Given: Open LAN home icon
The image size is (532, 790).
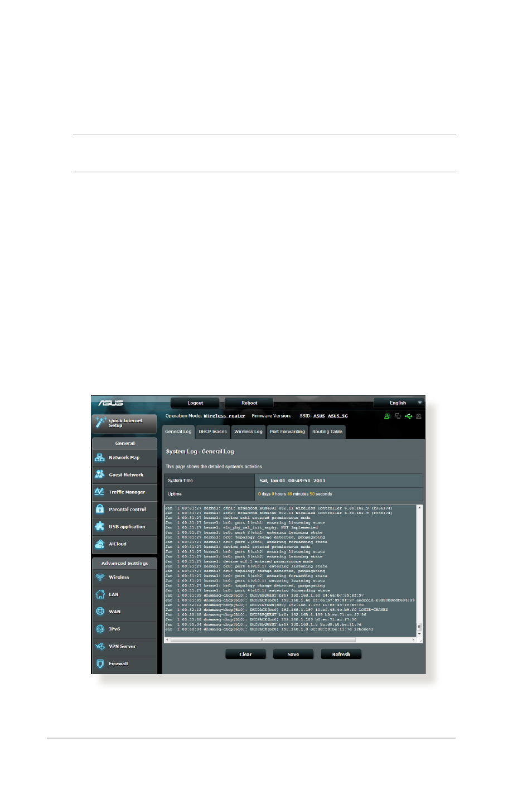Looking at the screenshot, I should click(100, 594).
